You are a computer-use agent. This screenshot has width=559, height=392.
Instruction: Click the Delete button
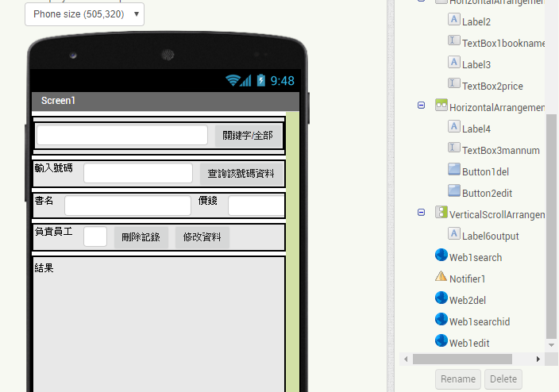[503, 379]
